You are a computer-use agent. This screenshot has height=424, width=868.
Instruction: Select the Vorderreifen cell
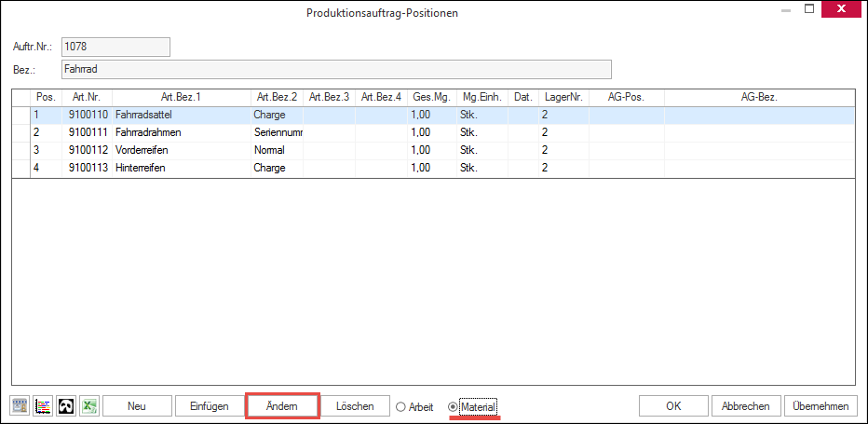point(181,151)
